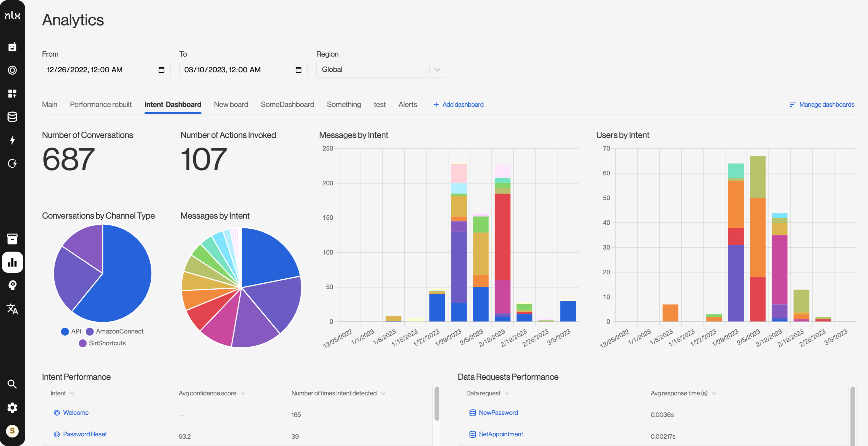
Task: Click the database icon in sidebar
Action: coord(12,117)
